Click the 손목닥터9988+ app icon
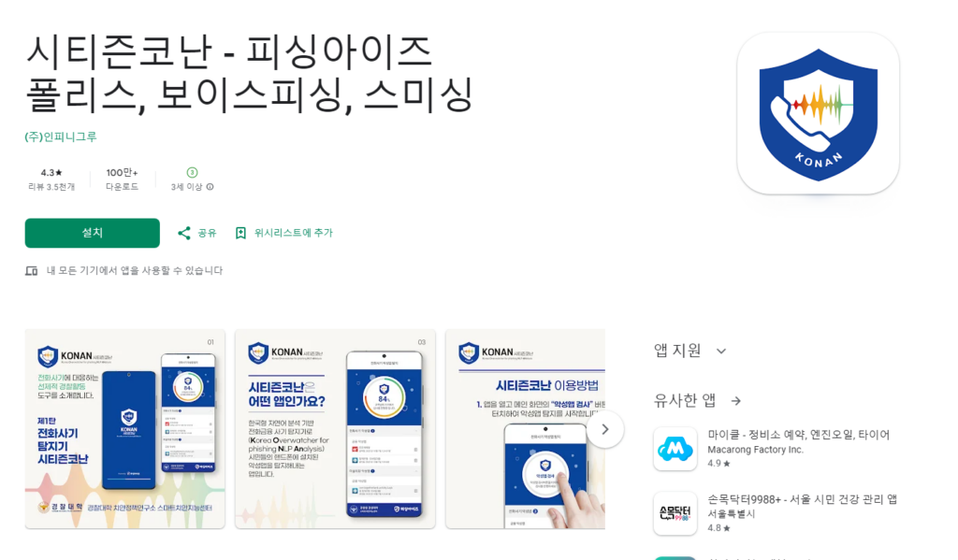Image resolution: width=958 pixels, height=560 pixels. pos(675,513)
